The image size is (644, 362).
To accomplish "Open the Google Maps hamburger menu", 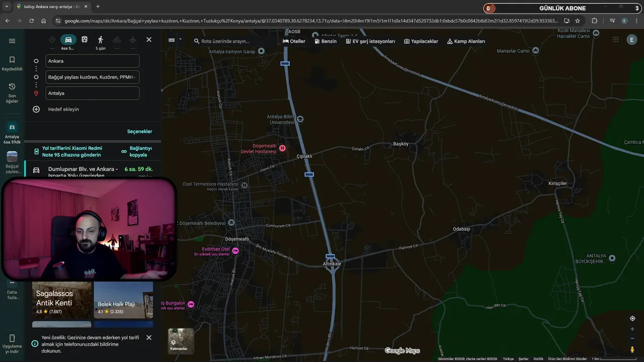I will [12, 41].
